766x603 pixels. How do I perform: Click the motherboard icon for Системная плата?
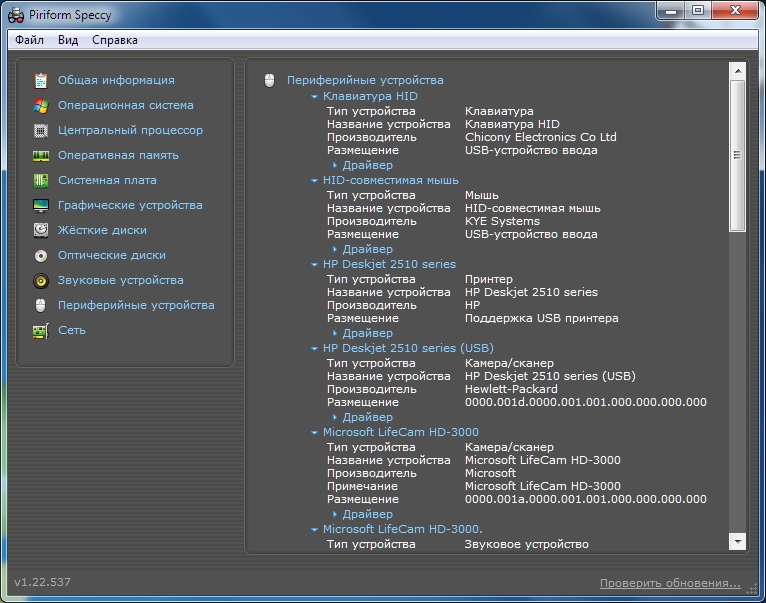pyautogui.click(x=41, y=181)
